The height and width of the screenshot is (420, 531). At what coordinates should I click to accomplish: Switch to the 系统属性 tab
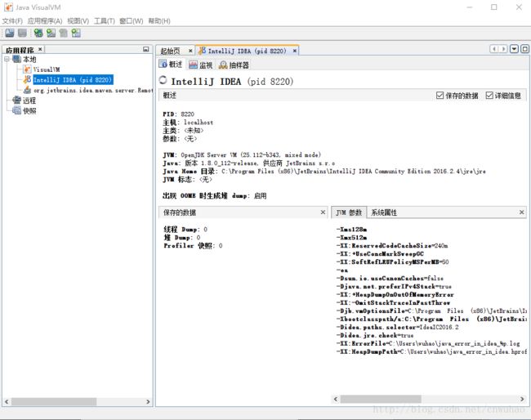[x=384, y=212]
